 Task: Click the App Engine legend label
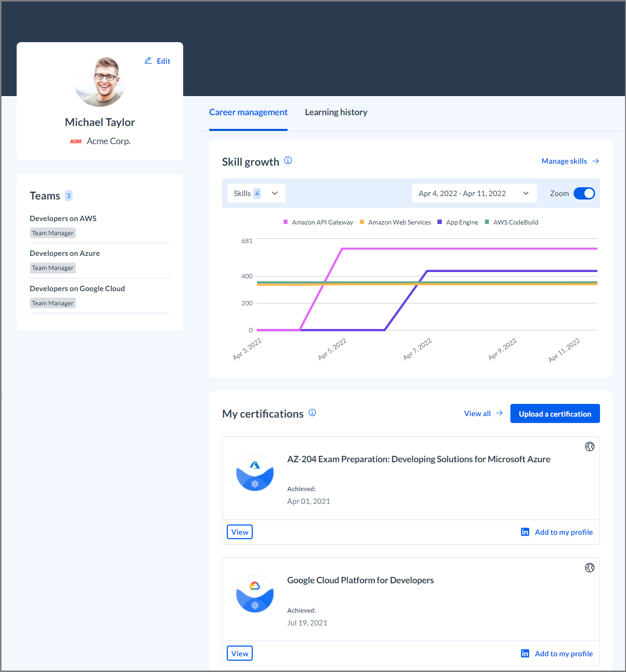coord(462,222)
